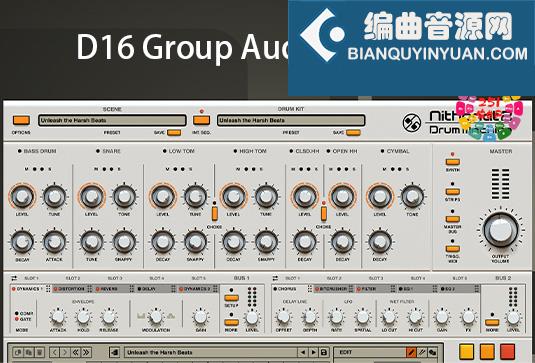Open the Scene preset name display

[x=112, y=120]
